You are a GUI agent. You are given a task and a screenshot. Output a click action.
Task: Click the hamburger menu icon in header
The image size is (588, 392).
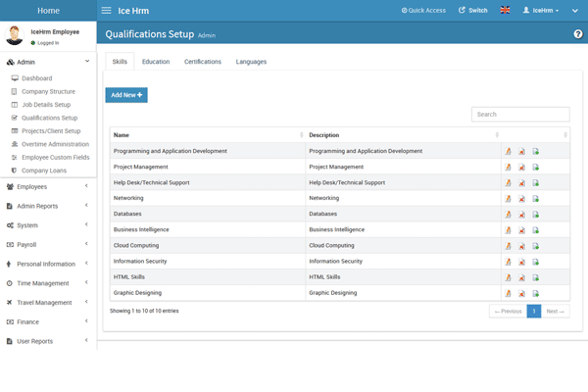[107, 11]
